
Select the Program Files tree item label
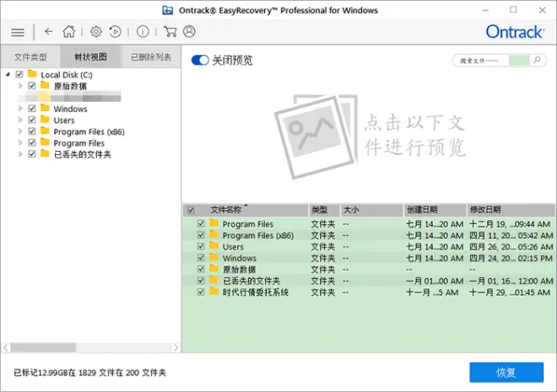[x=78, y=143]
